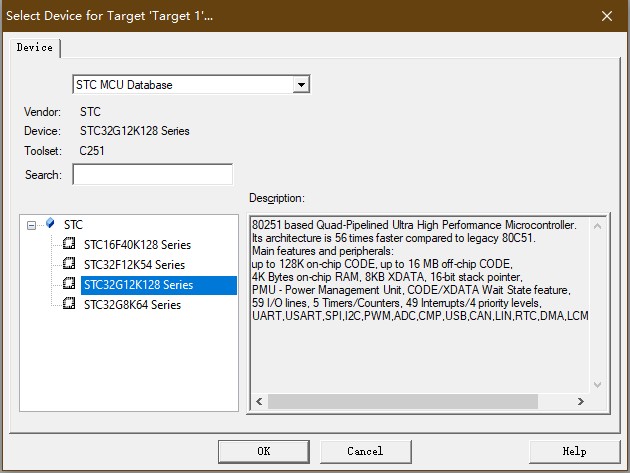
Task: Click the 'Main features and peripherals:' line
Action: [x=323, y=251]
